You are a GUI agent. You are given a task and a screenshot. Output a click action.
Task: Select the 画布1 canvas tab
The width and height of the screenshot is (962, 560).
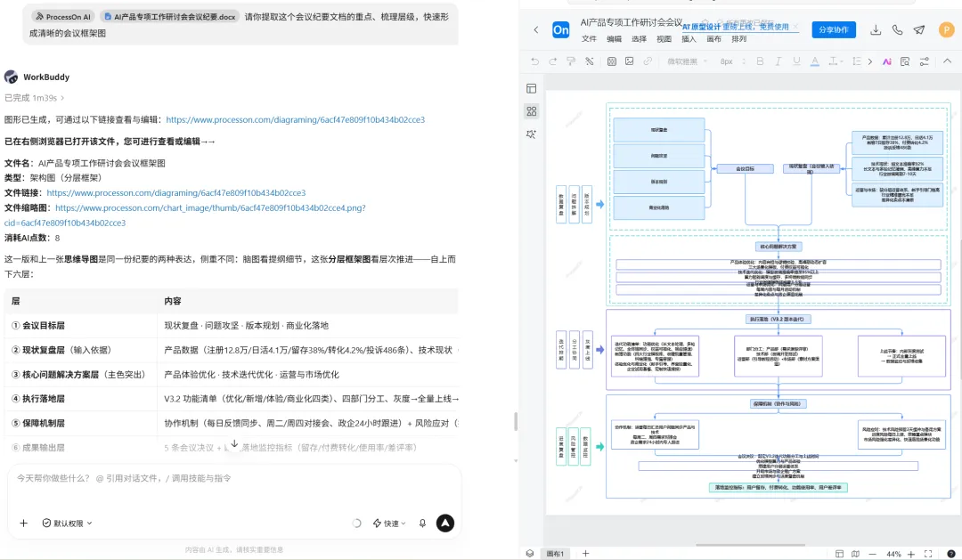555,553
